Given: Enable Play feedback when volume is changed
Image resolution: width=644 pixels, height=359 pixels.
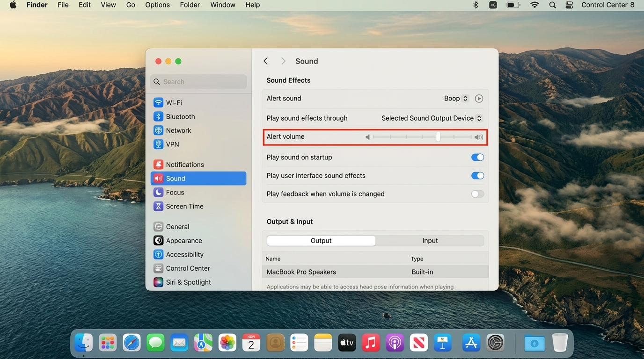Looking at the screenshot, I should (477, 194).
